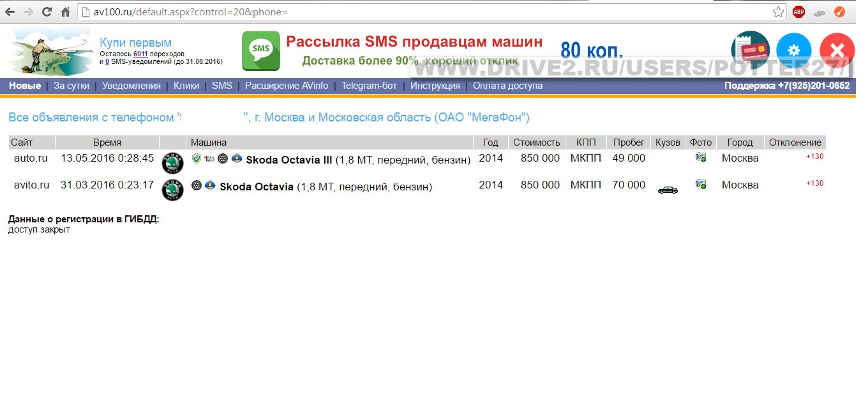
Task: Click the photo icon in auto.ru row
Action: (x=701, y=157)
